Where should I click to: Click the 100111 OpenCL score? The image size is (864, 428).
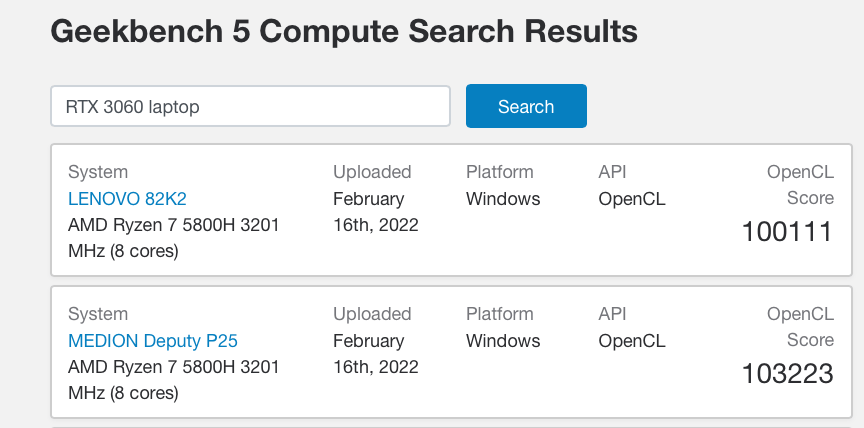[x=787, y=232]
